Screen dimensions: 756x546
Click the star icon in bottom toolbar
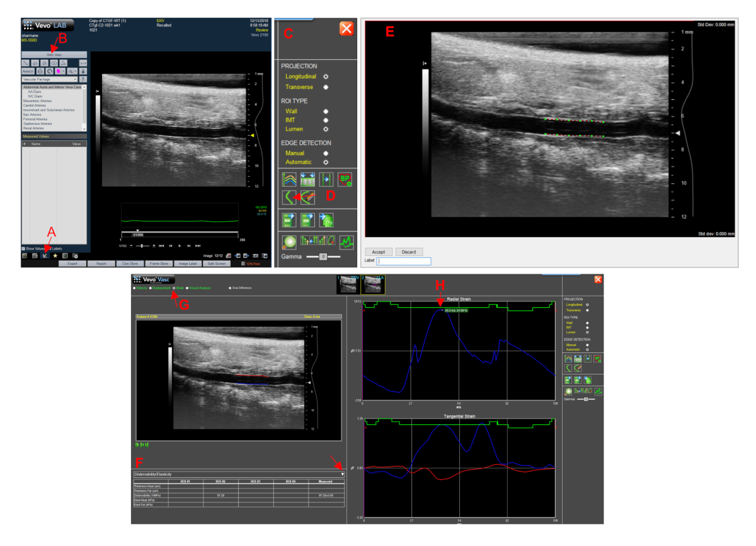point(55,255)
